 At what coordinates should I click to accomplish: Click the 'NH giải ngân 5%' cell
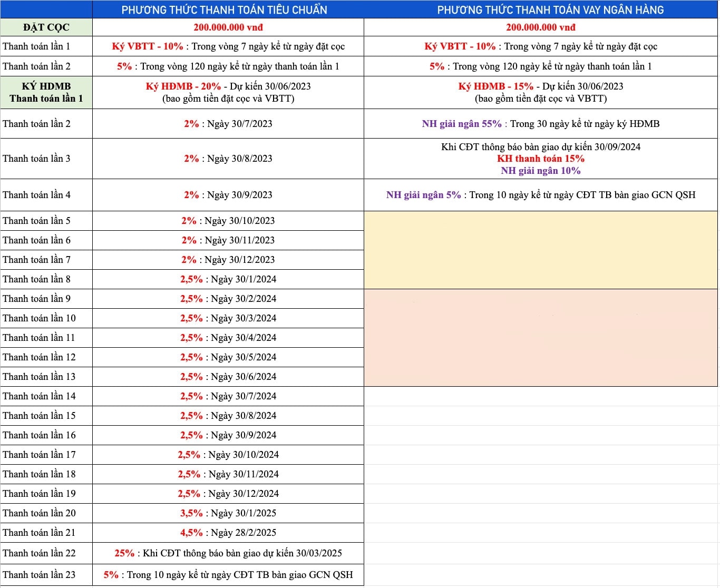point(540,195)
